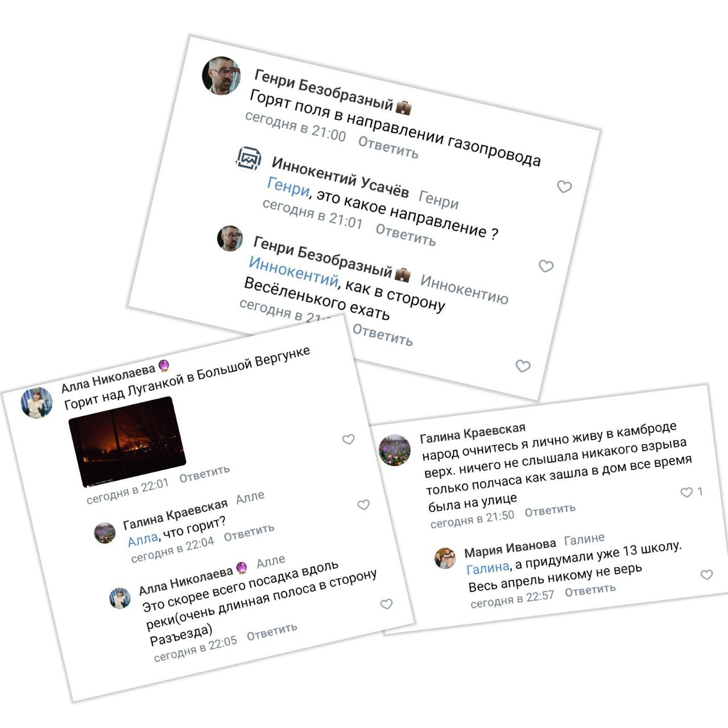
Task: Like Галина's 'что горит?' reply
Action: 363,504
